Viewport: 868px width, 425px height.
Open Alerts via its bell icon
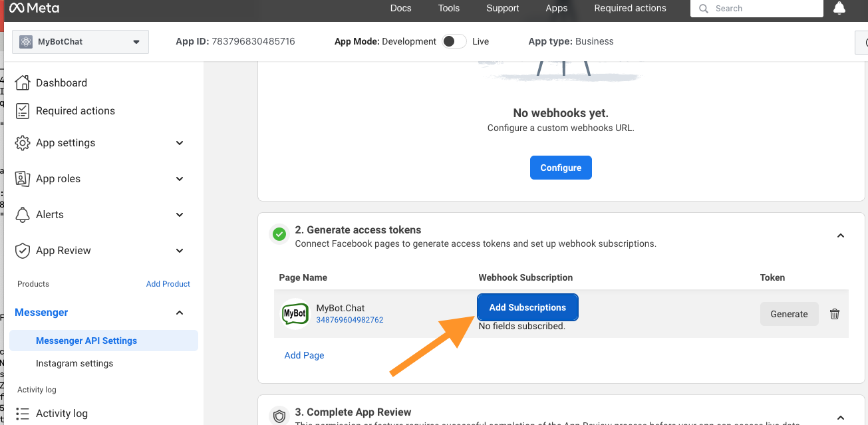coord(22,214)
